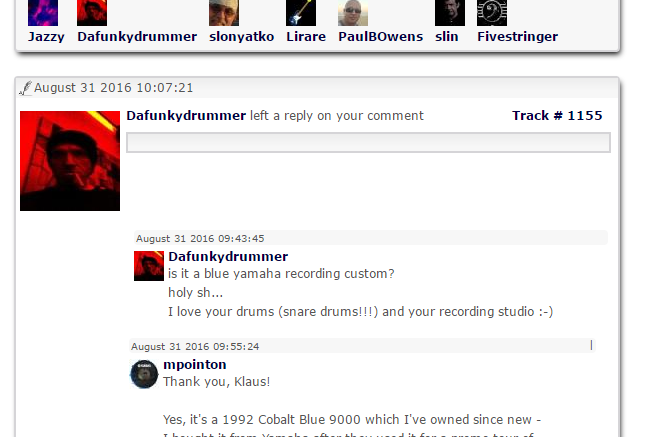Open Jazzy's avatar thumbnail

[x=43, y=13]
